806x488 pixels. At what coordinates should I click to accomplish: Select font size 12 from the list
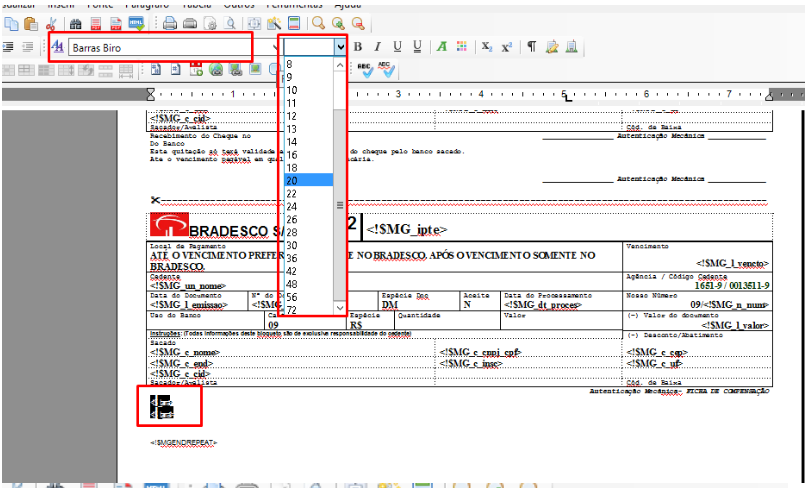point(308,116)
